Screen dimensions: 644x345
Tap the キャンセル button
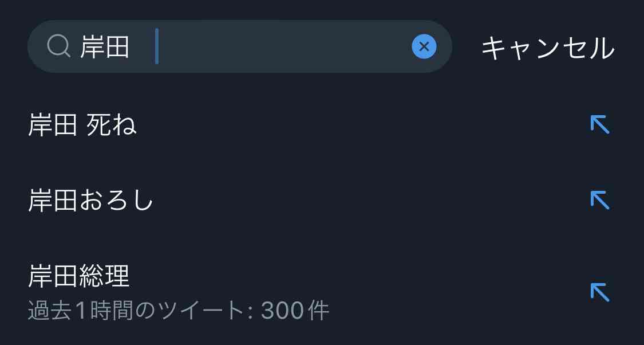(x=548, y=48)
